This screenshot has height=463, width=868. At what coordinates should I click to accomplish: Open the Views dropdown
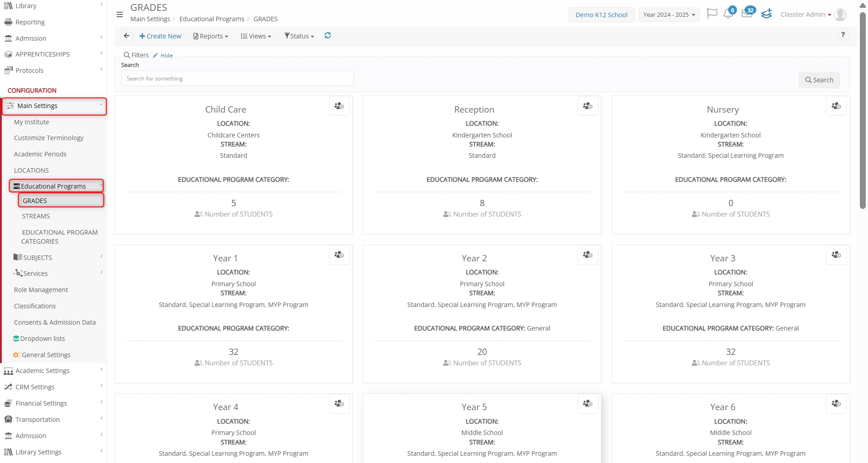256,36
